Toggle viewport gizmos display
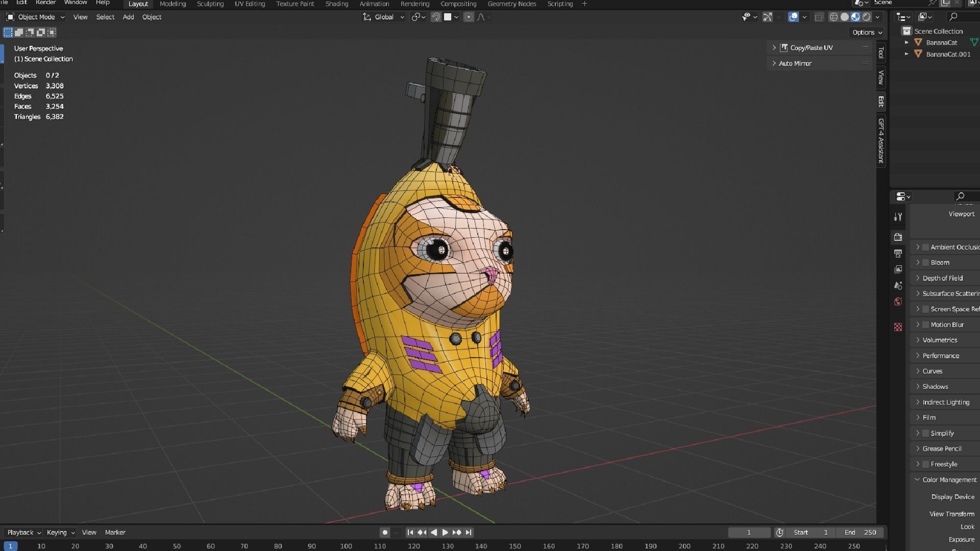This screenshot has height=551, width=980. click(767, 17)
